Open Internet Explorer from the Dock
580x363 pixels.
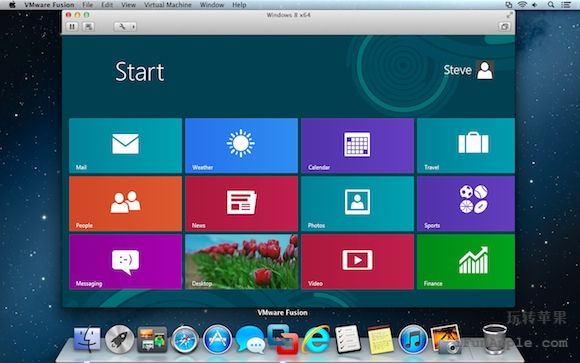point(316,339)
